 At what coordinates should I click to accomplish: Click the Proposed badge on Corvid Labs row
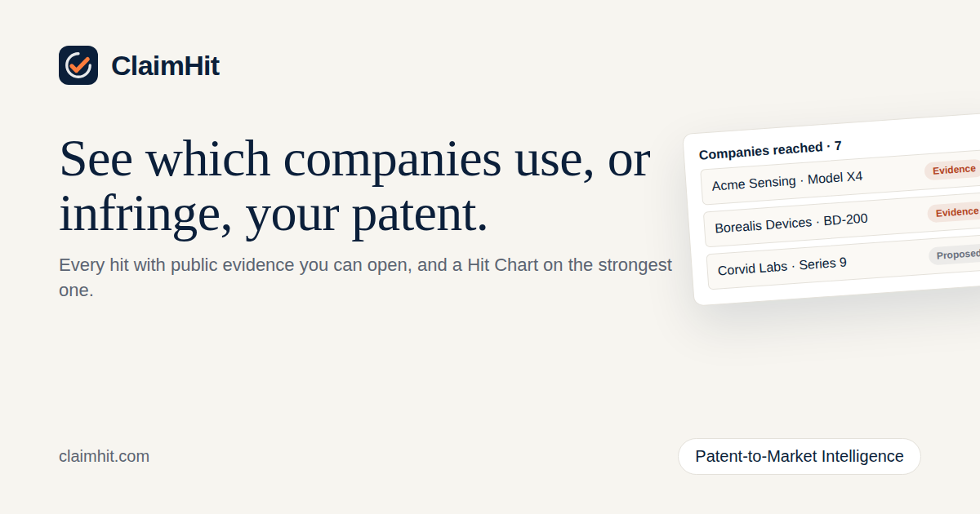955,255
